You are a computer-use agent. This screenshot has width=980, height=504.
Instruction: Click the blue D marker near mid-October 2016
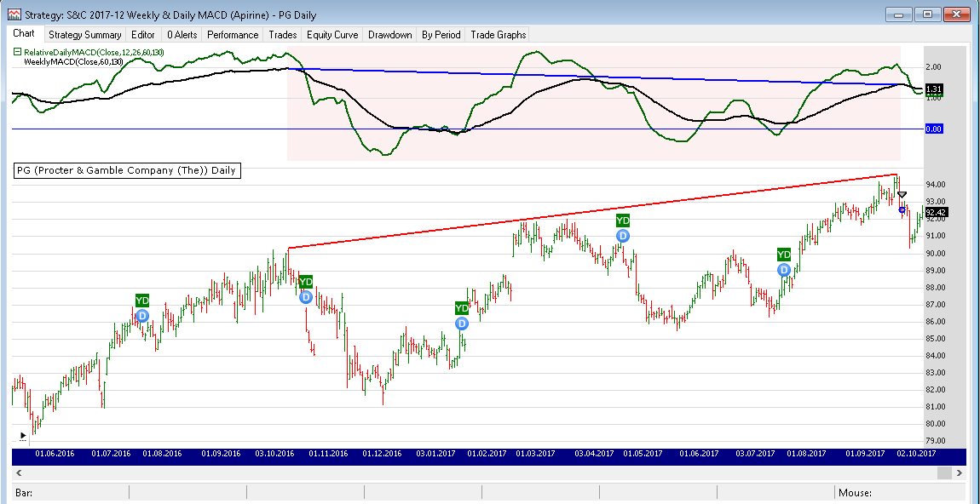pos(306,297)
